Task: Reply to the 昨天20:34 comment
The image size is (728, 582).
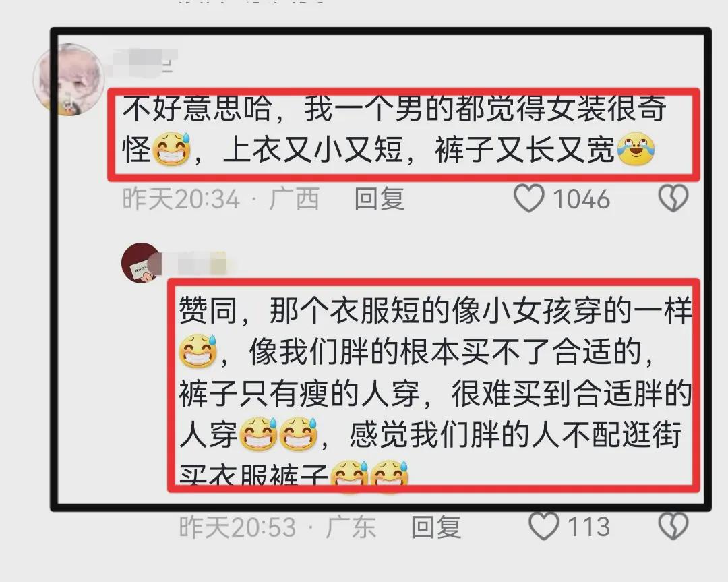Action: 379,199
